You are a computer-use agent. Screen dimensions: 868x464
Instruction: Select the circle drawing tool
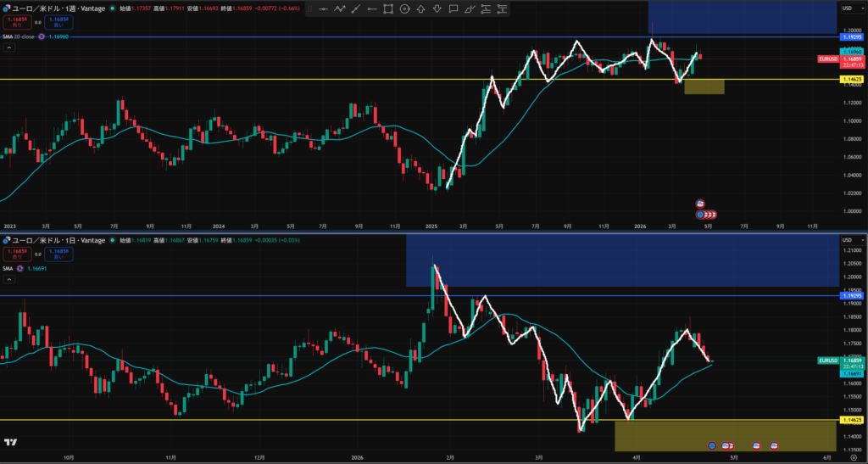(x=404, y=8)
